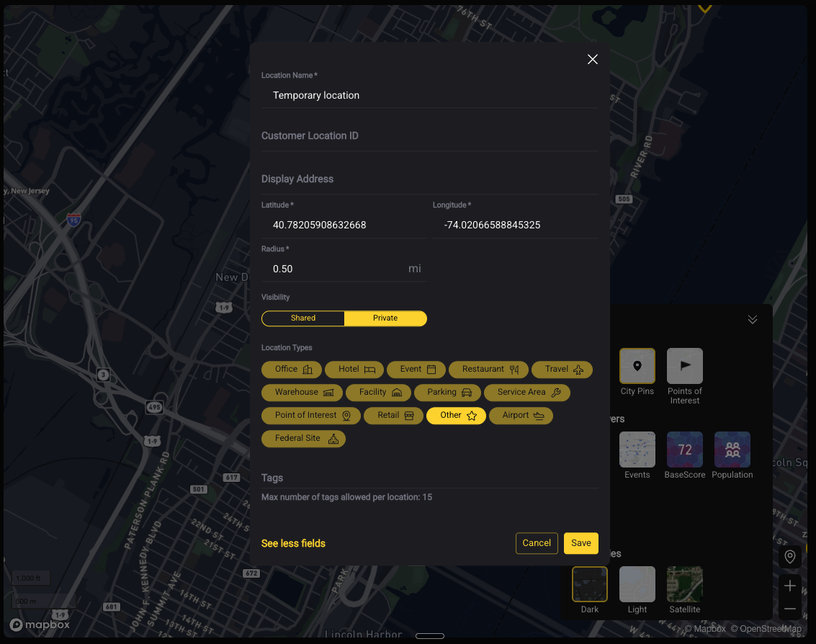Screen dimensions: 816x644
Task: Open the OpenStreetMap attribution link
Action: coord(766,629)
